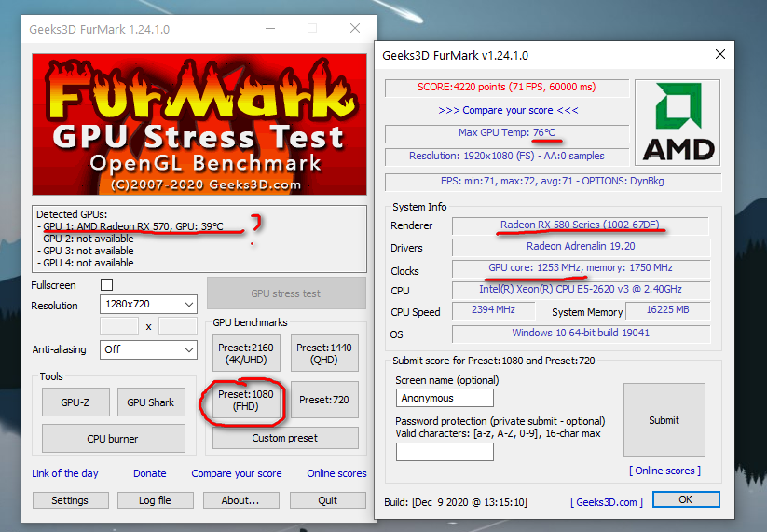Click Radeon Adrenalin 19.20 drivers value
The height and width of the screenshot is (532, 767).
click(x=581, y=247)
